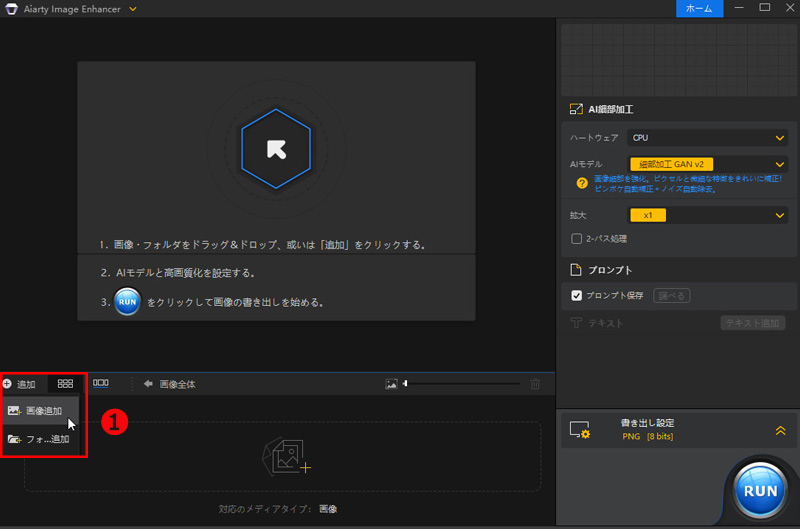Expand the 書き出し設定 double chevron
This screenshot has height=529, width=800.
(781, 431)
